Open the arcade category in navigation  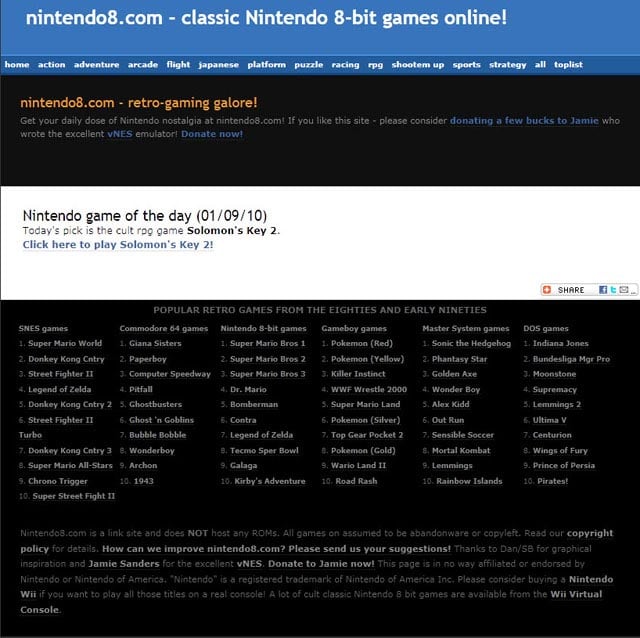143,64
